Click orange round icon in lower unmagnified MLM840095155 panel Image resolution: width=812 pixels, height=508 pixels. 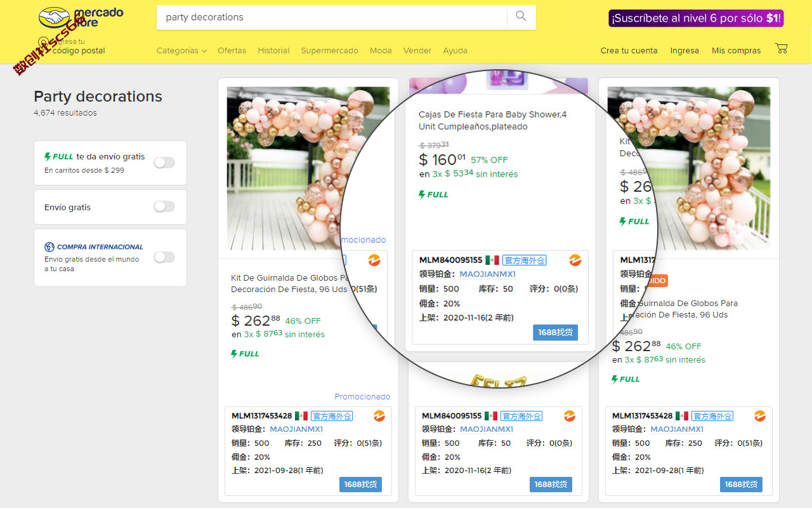point(569,416)
